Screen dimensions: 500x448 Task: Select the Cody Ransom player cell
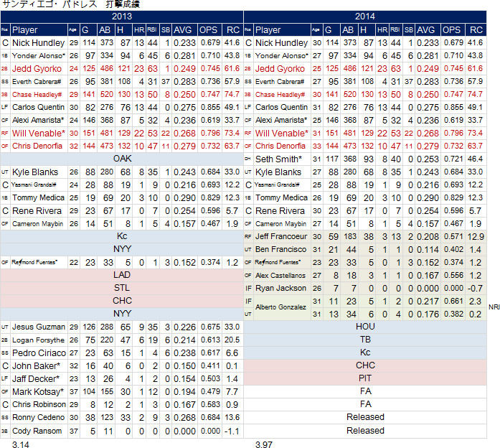(x=39, y=431)
